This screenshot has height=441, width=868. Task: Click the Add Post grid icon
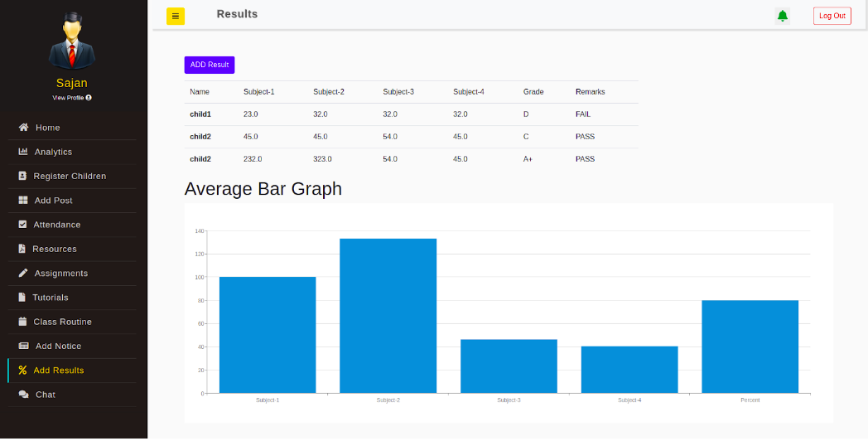click(23, 201)
